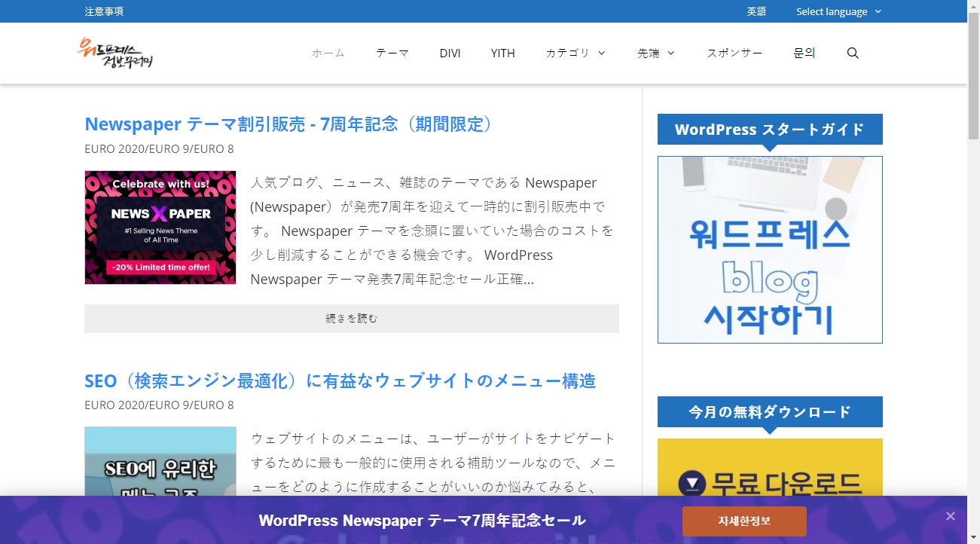The height and width of the screenshot is (544, 980).
Task: Click the scrollbar up arrow
Action: (973, 6)
